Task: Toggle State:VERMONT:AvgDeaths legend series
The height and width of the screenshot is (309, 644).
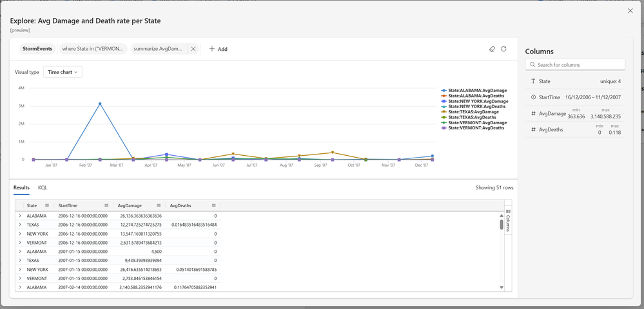Action: pos(473,128)
